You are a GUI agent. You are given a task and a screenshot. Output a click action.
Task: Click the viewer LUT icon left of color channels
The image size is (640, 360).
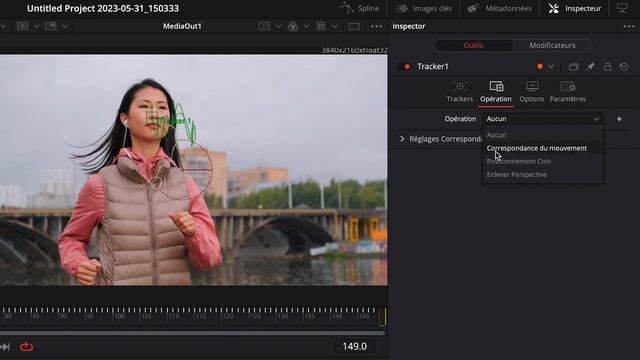pyautogui.click(x=264, y=26)
